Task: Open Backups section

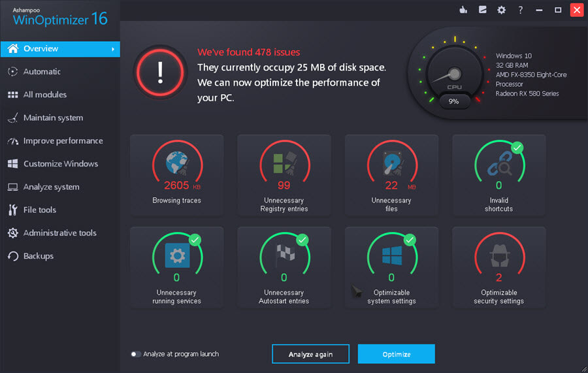Action: pyautogui.click(x=39, y=256)
